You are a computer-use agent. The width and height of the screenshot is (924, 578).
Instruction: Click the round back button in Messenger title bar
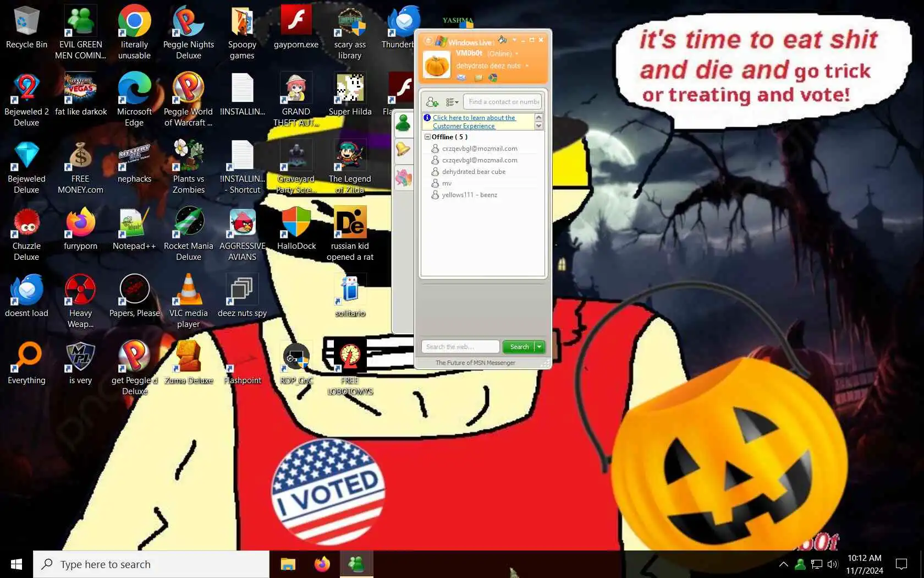428,41
